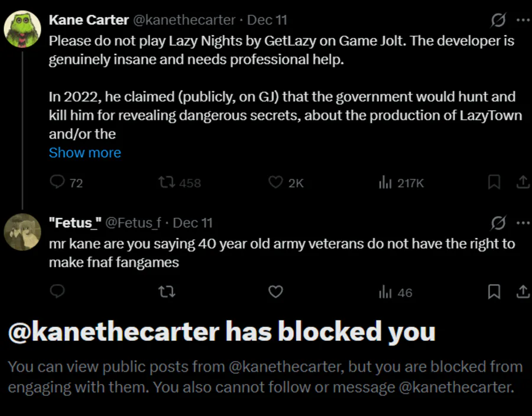The width and height of the screenshot is (532, 416).
Task: View analytics of "Fetus_" reply
Action: tap(386, 292)
